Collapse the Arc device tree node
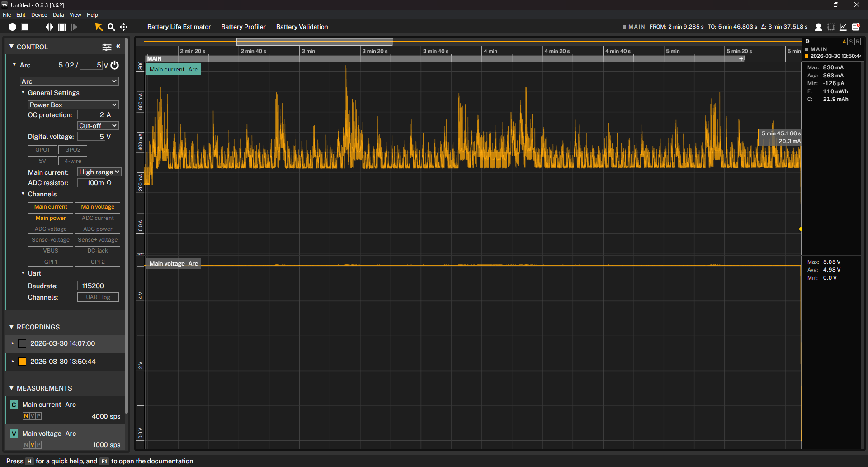The image size is (868, 467). 14,65
